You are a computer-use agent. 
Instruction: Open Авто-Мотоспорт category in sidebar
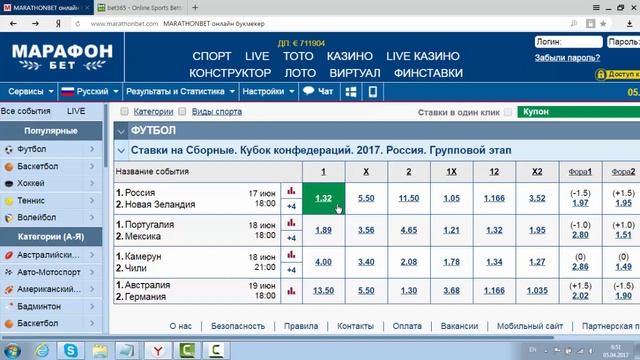click(x=51, y=272)
